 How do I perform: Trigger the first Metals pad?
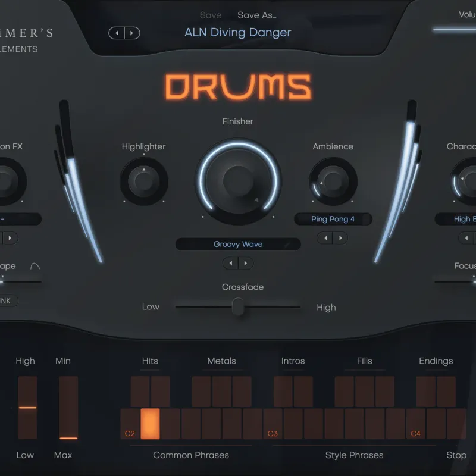(x=201, y=392)
